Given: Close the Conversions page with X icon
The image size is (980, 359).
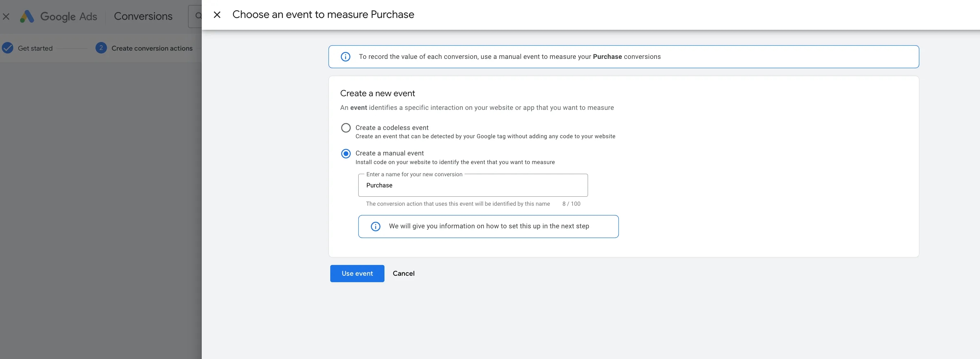Looking at the screenshot, I should 6,17.
